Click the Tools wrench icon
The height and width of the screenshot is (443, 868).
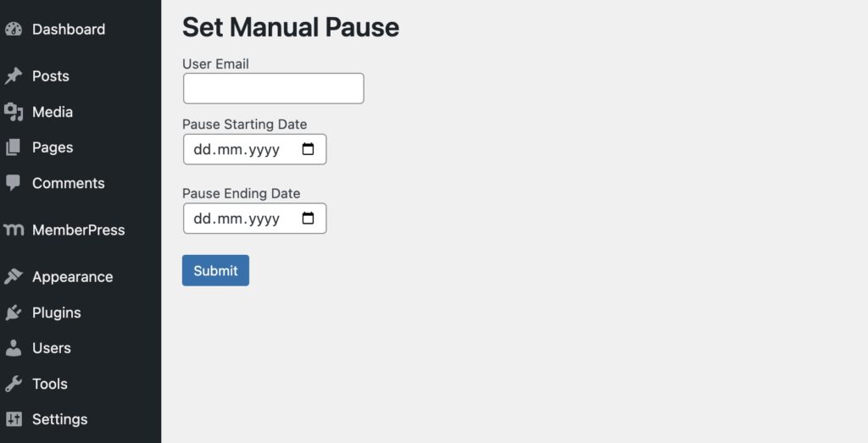(x=13, y=384)
